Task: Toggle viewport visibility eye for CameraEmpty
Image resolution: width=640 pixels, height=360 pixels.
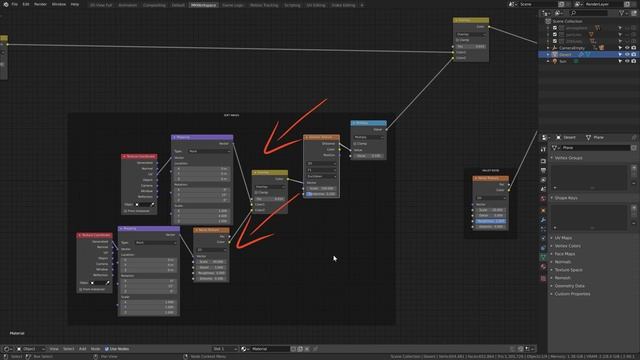Action: [627, 48]
